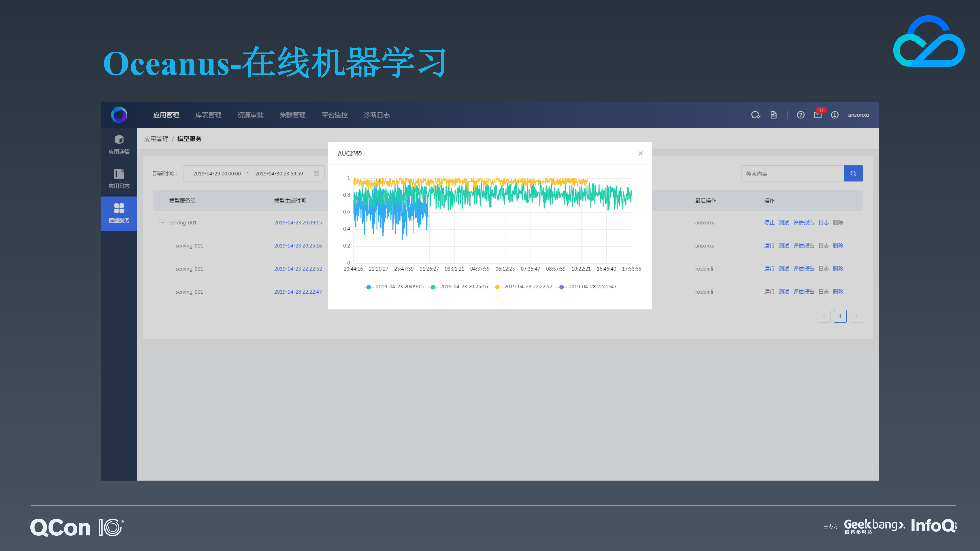This screenshot has height=551, width=980.
Task: Collapse the serving_001 group row
Action: (163, 222)
